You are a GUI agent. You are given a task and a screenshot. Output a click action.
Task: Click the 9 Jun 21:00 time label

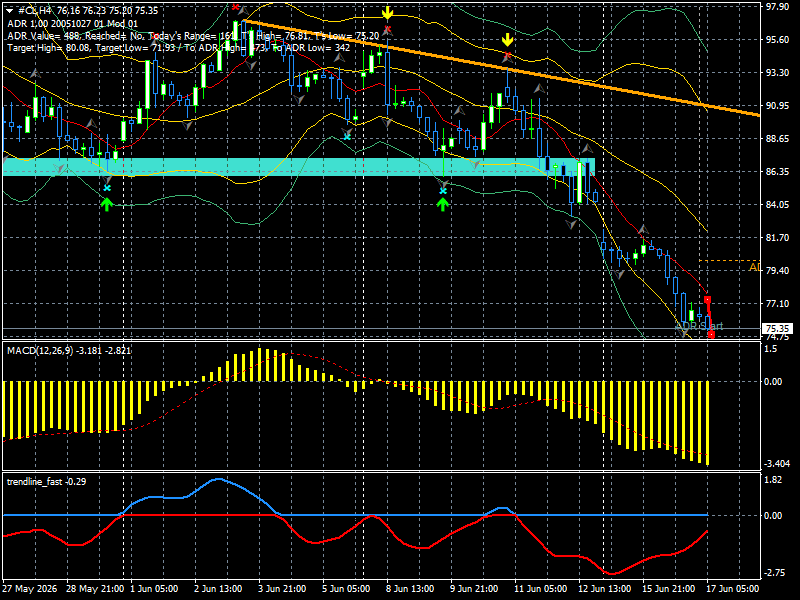[x=474, y=589]
